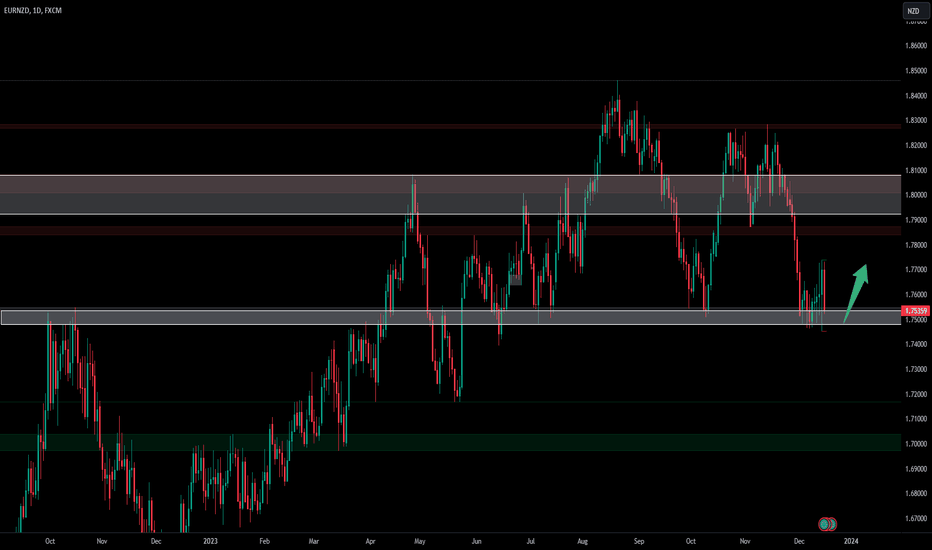Click the Aug label on time axis
The height and width of the screenshot is (550, 932).
(x=582, y=541)
